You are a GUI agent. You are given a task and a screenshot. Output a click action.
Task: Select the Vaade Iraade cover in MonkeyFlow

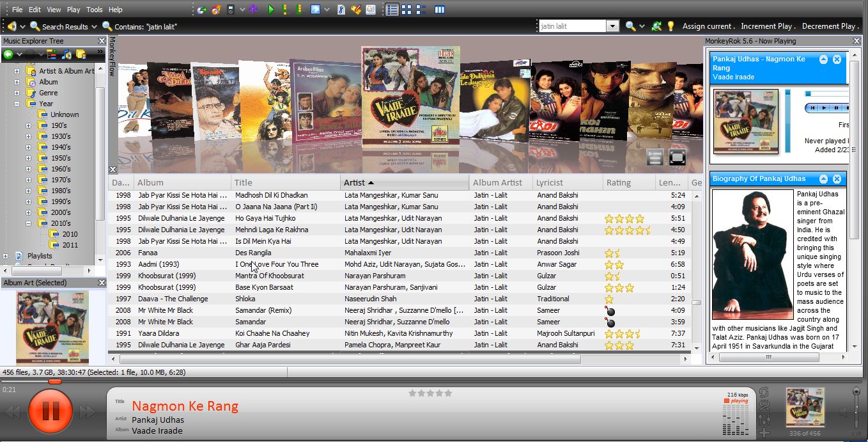tap(410, 98)
